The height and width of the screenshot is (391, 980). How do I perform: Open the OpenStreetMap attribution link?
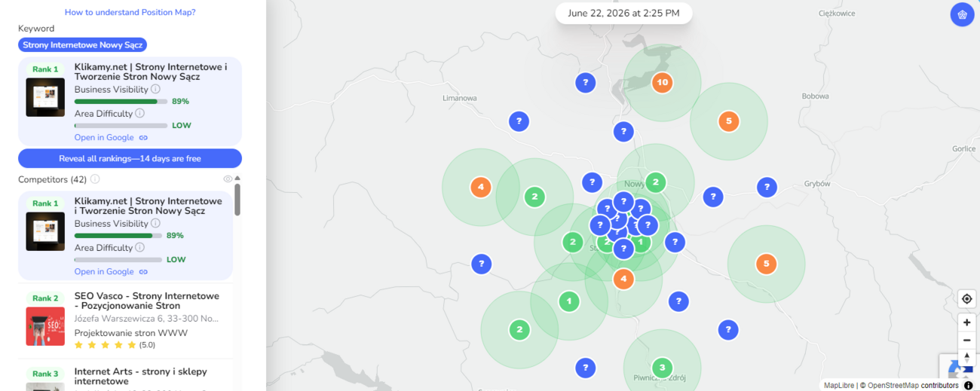pyautogui.click(x=893, y=386)
